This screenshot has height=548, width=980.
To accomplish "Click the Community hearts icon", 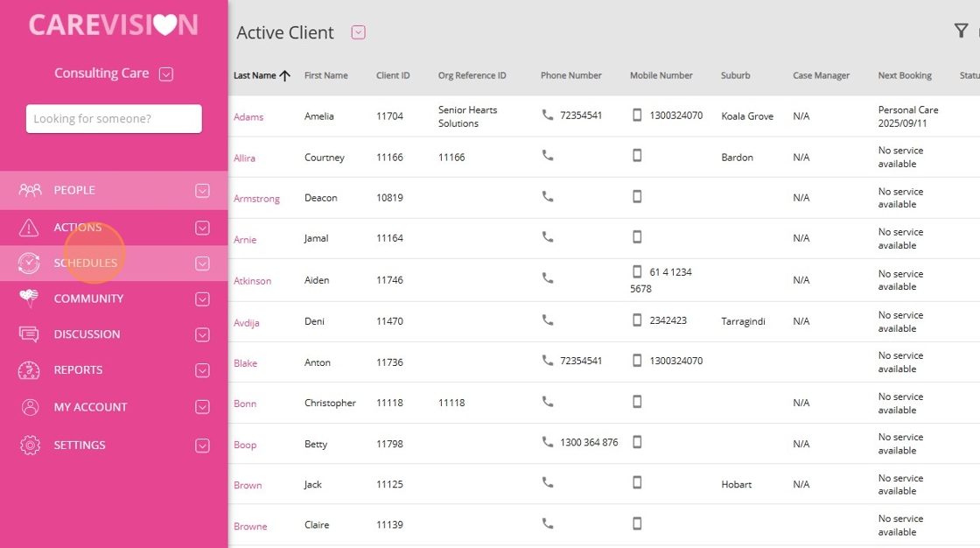I will 30,299.
